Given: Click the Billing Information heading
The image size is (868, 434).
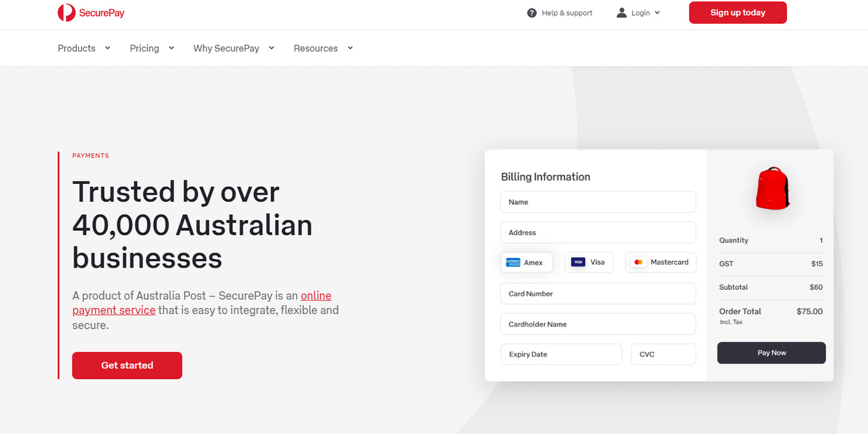Looking at the screenshot, I should click(x=546, y=177).
